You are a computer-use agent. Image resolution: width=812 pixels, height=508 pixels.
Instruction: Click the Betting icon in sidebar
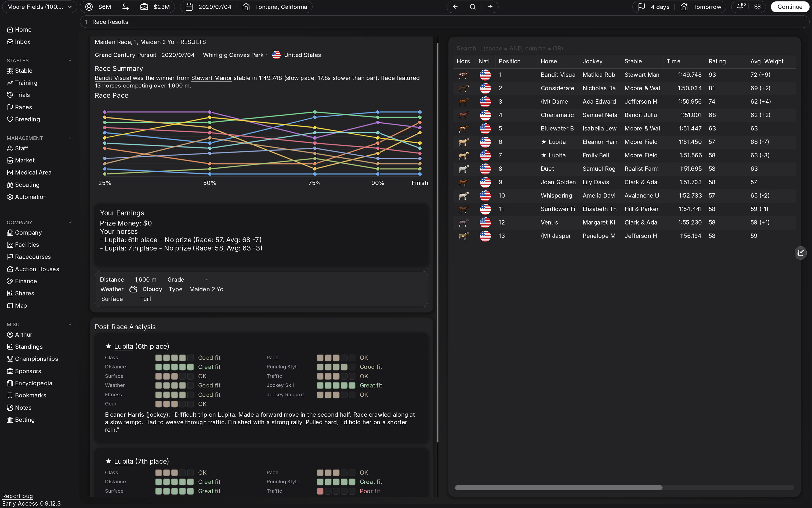[x=10, y=420]
